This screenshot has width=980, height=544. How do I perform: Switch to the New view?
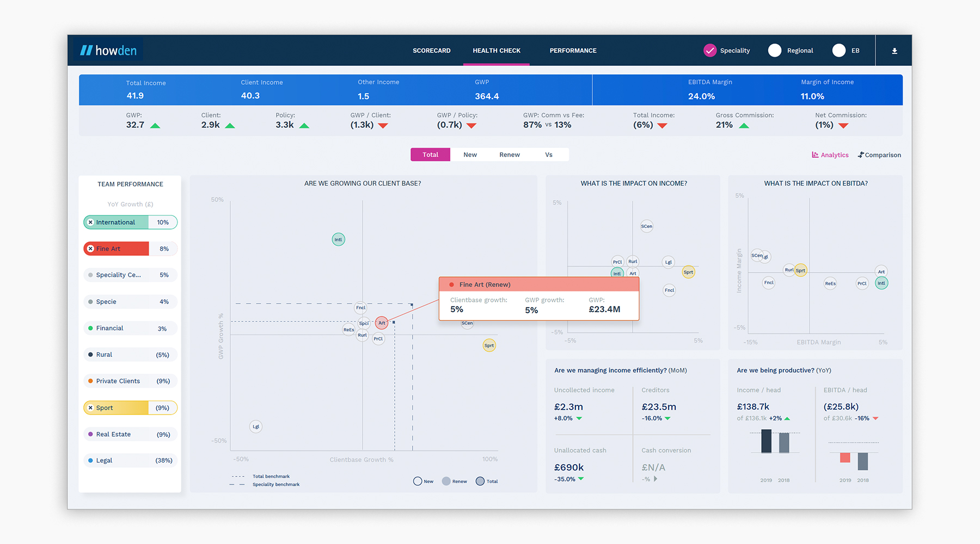pos(470,154)
